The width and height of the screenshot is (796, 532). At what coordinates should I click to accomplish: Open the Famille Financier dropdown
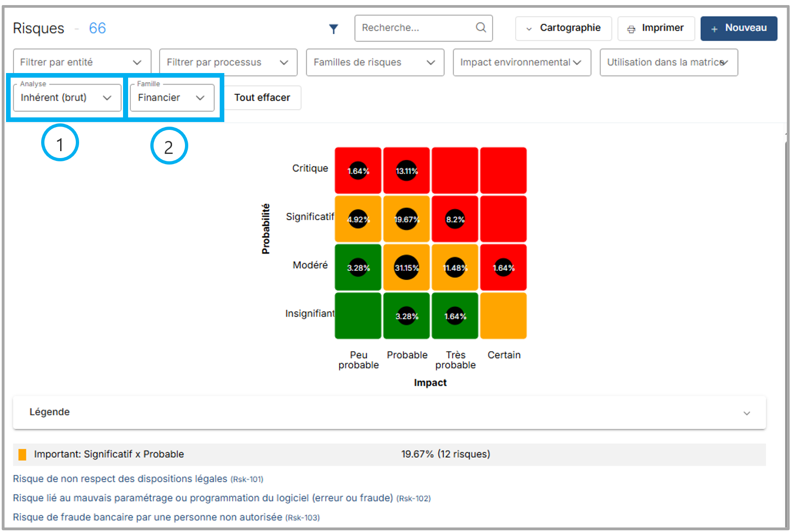pyautogui.click(x=172, y=98)
